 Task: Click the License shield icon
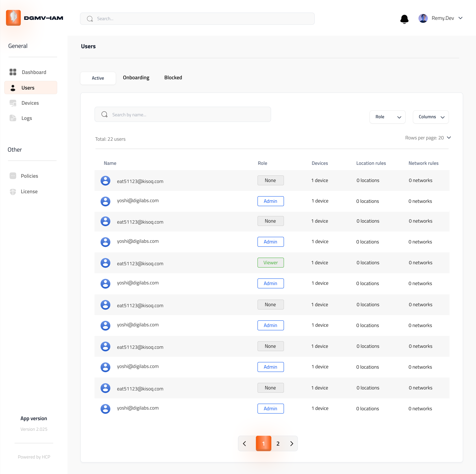coord(13,192)
